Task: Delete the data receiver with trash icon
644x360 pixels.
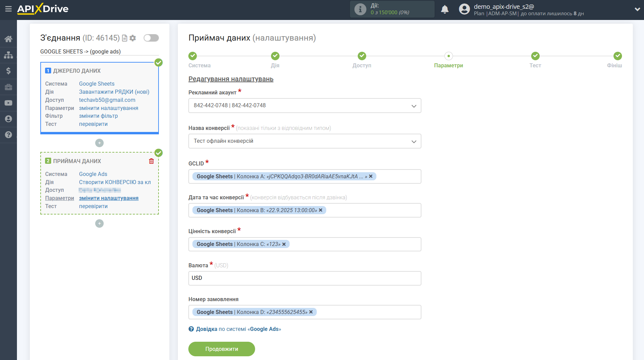Action: point(151,161)
